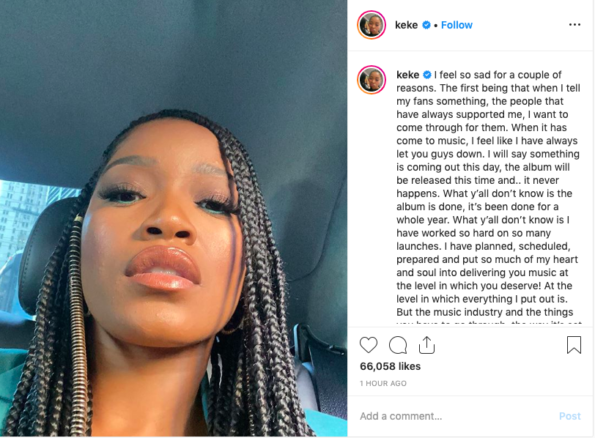Open the three-dots more options menu
595x438 pixels.
coord(575,25)
